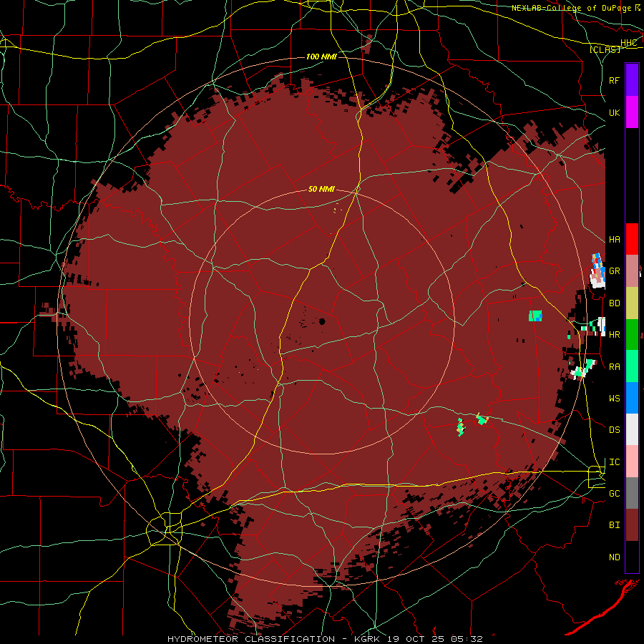This screenshot has height=644, width=644.
Task: Click the WS legend label
Action: 614,398
